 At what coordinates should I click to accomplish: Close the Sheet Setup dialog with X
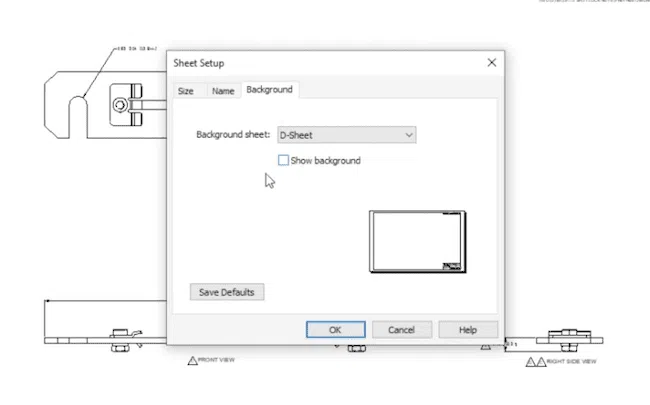[492, 63]
